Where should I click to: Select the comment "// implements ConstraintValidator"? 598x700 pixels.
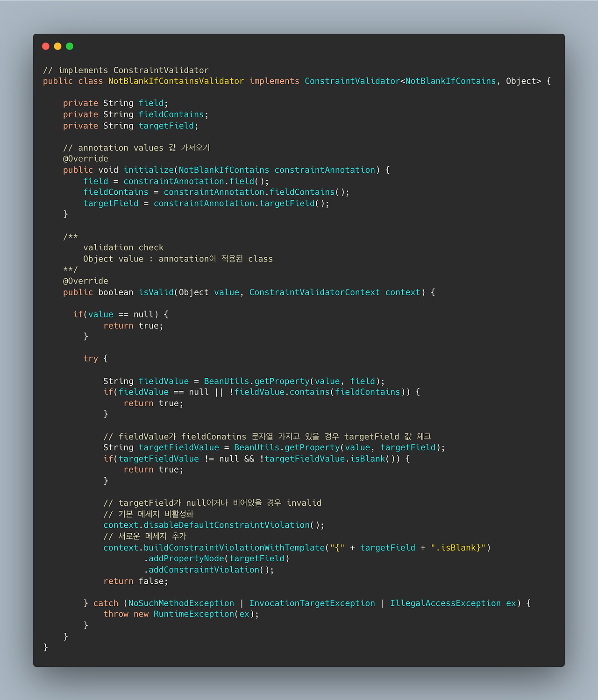pos(126,70)
